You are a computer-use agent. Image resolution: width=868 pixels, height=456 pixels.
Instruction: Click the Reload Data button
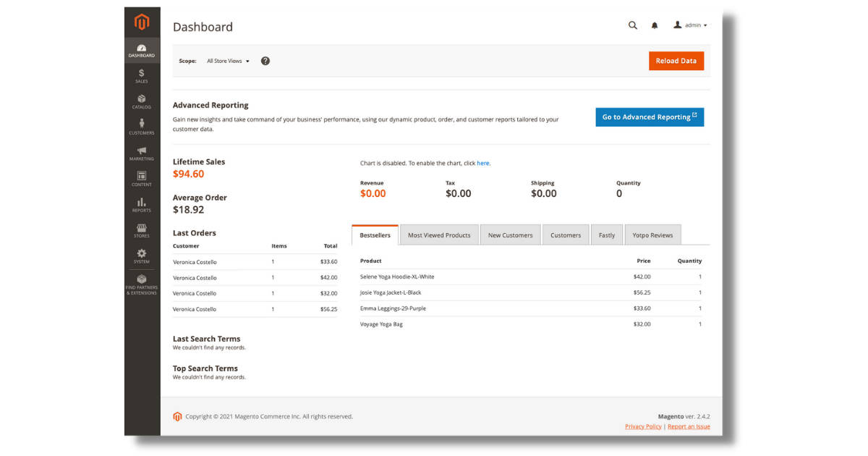676,61
